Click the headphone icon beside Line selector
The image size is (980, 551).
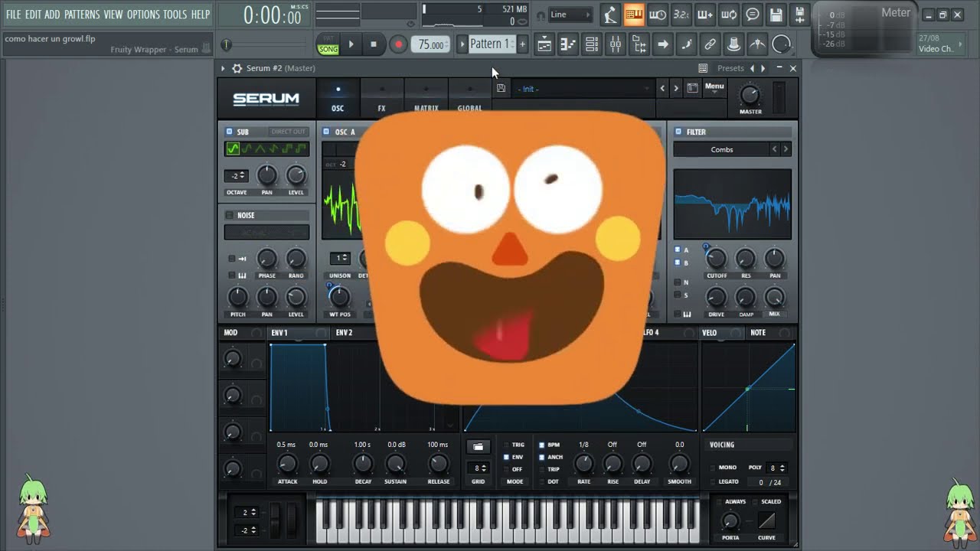[541, 15]
